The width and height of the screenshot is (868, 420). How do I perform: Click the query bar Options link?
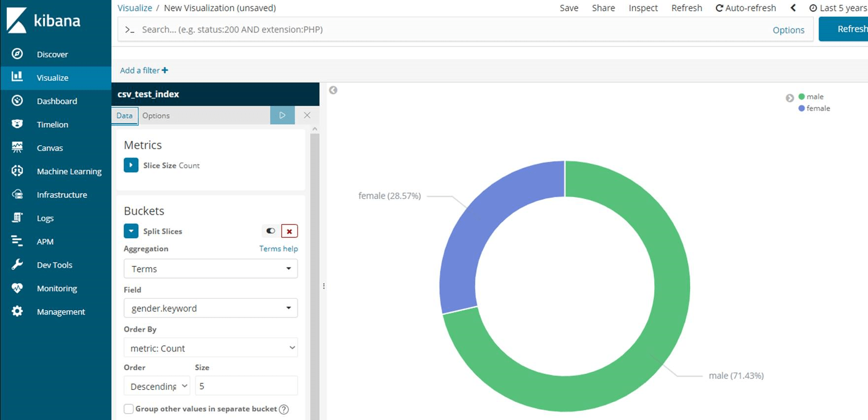tap(788, 30)
